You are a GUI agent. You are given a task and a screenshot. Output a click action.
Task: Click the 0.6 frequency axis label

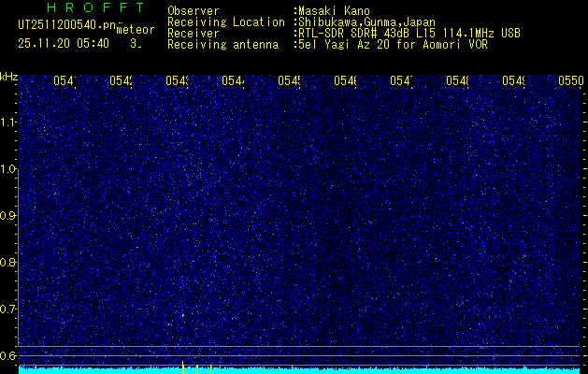point(8,355)
